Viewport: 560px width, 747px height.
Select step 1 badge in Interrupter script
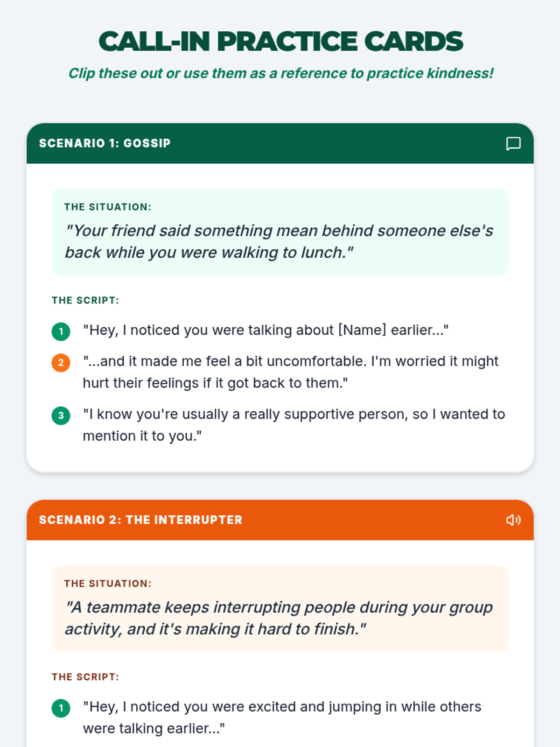click(x=61, y=708)
